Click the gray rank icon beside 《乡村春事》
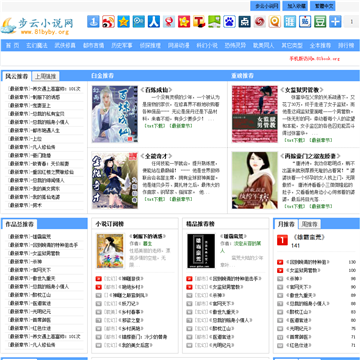Screen dimensions: 360x360 pyautogui.click(x=99, y=312)
